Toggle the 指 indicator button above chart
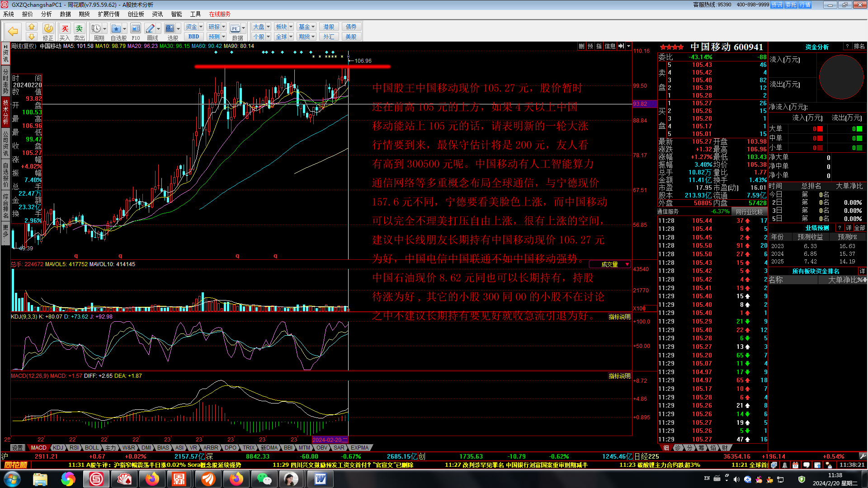 click(599, 46)
